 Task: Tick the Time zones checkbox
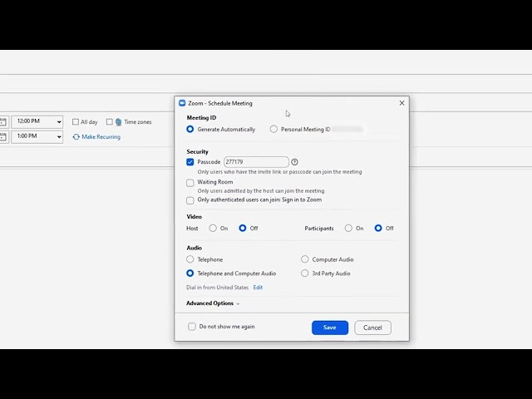[109, 122]
